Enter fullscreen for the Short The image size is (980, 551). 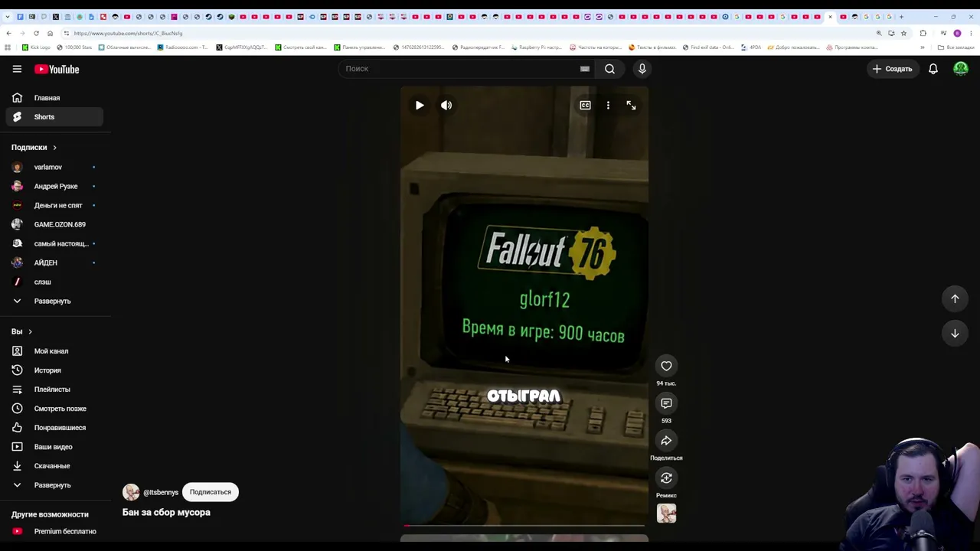pos(631,105)
